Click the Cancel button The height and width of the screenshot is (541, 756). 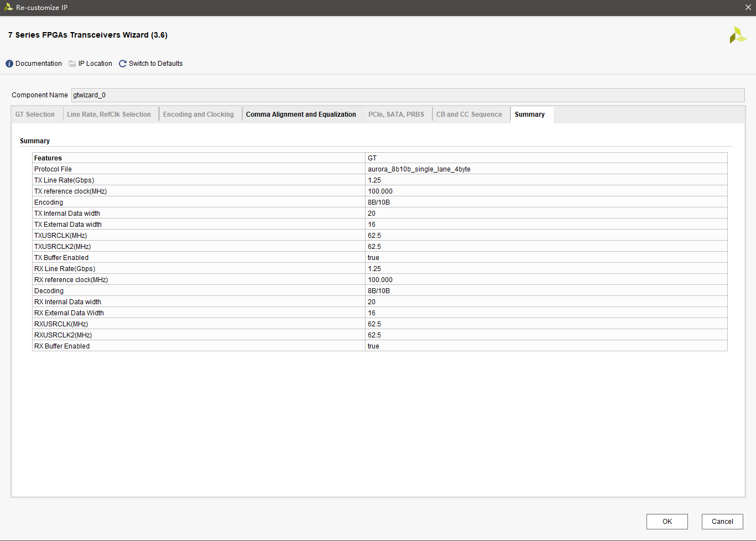722,522
